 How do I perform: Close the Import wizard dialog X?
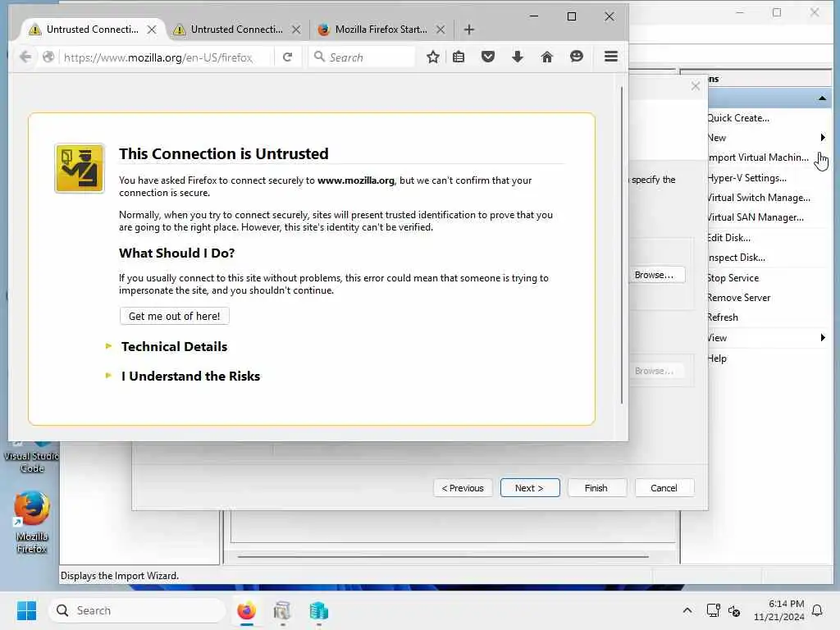pos(696,85)
